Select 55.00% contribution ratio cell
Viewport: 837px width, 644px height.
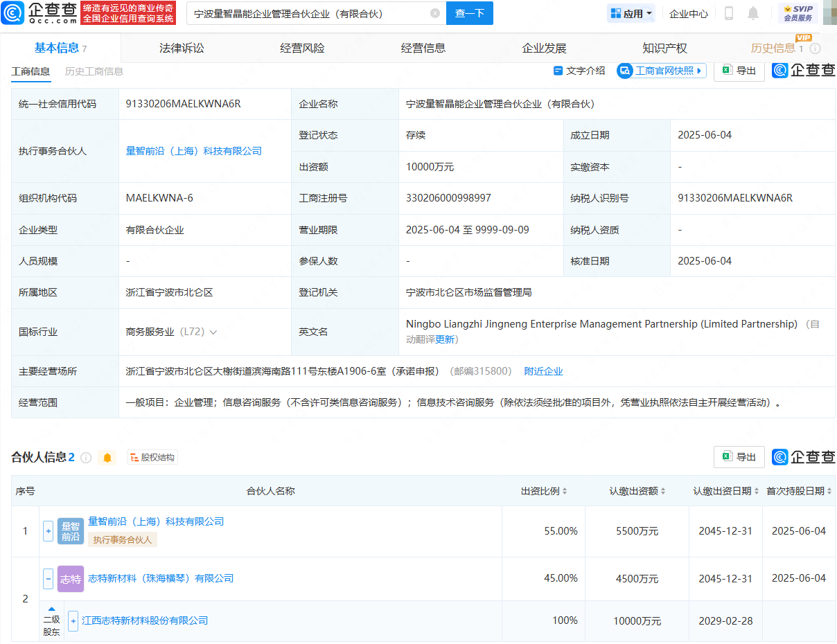pyautogui.click(x=561, y=531)
